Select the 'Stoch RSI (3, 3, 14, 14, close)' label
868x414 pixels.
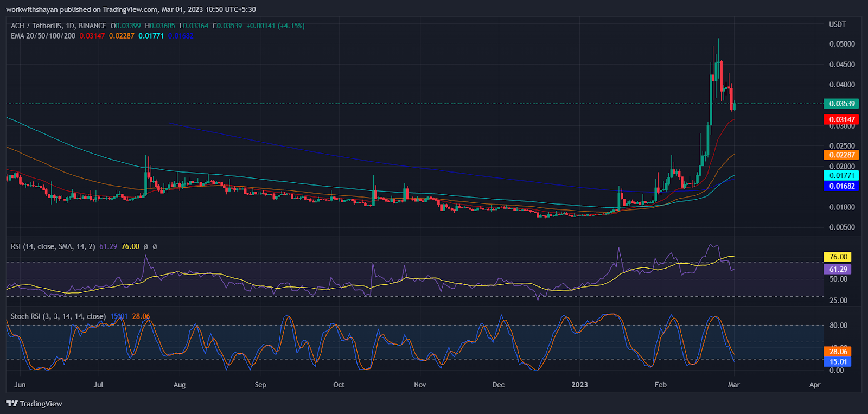point(59,316)
